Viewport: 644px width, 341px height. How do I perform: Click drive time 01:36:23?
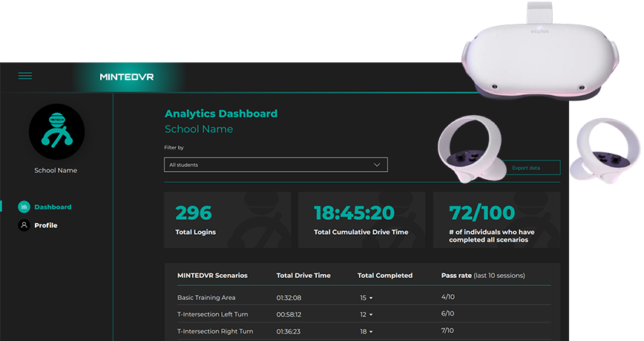(x=289, y=331)
